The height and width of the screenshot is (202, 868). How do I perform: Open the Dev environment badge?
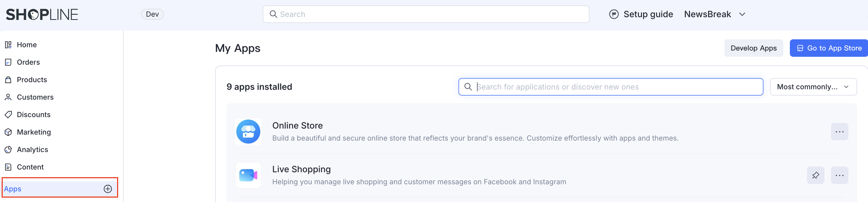(152, 14)
